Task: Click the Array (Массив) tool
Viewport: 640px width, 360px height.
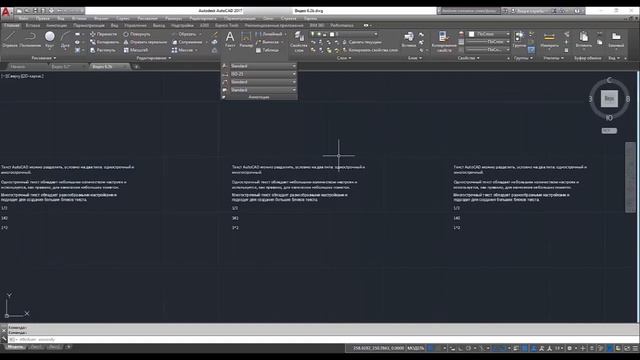Action: 182,50
